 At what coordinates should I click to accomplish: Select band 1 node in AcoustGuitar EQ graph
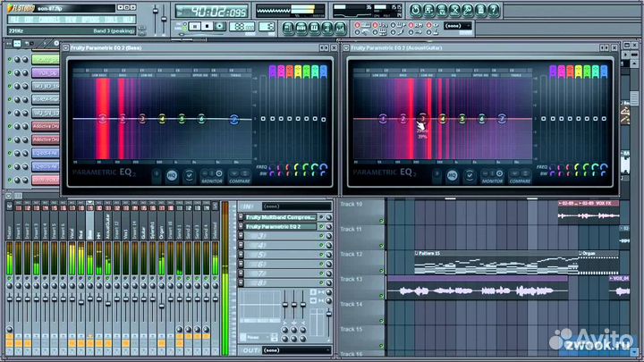tap(383, 119)
